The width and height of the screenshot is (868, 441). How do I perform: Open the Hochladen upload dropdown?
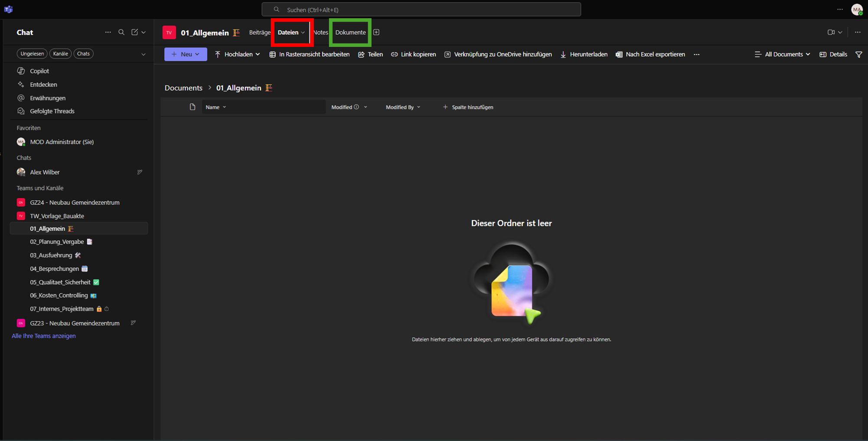(x=237, y=54)
